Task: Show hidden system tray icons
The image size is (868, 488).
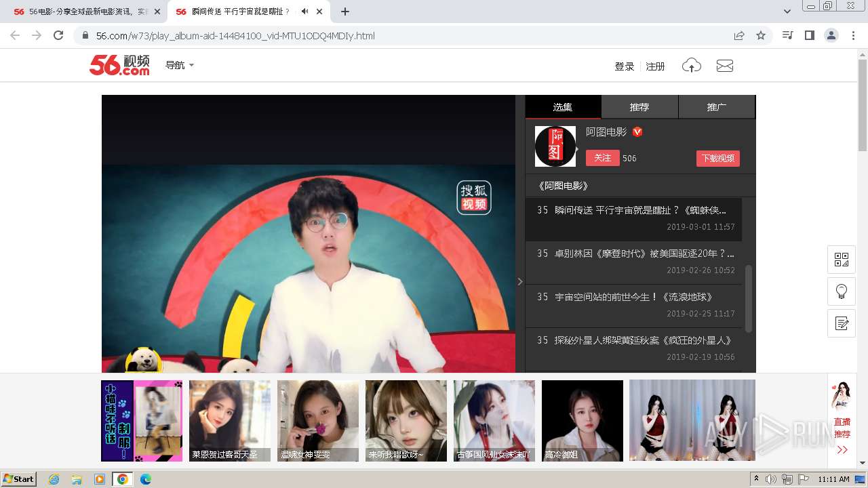Action: [x=756, y=479]
